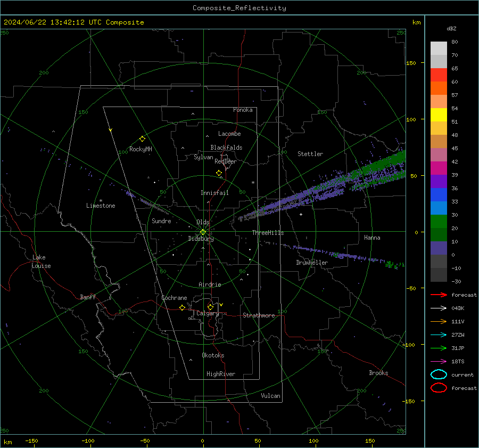This screenshot has width=479, height=448.
Task: Select the orange 111V arrow legend entry
Action: (439, 321)
